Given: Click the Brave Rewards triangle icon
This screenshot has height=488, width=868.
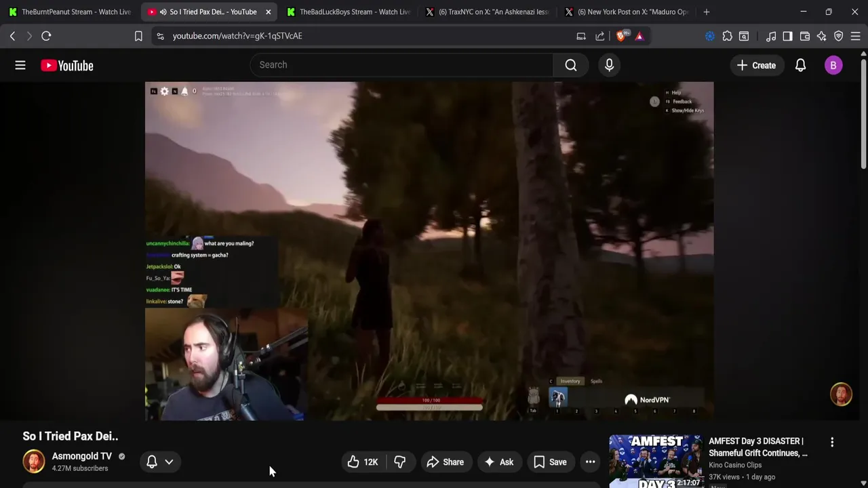Looking at the screenshot, I should [x=639, y=36].
